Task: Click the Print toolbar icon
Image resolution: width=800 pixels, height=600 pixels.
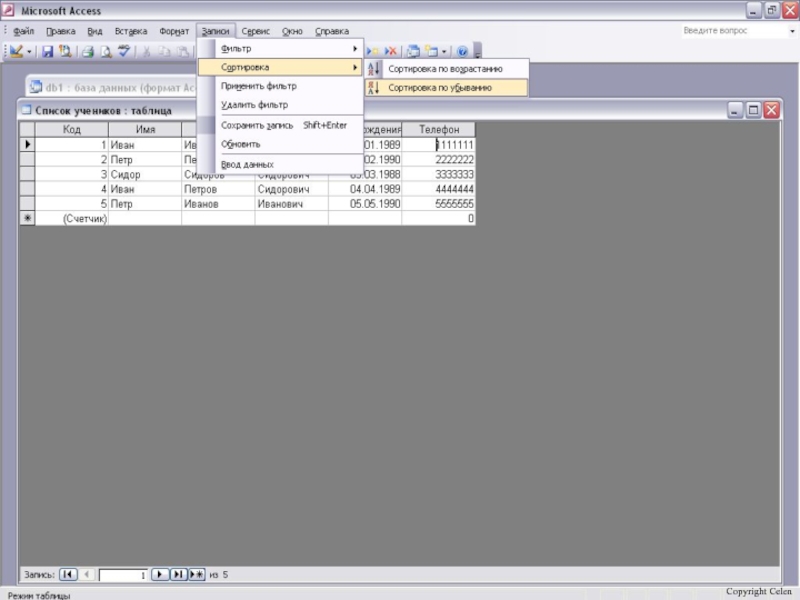Action: 87,51
